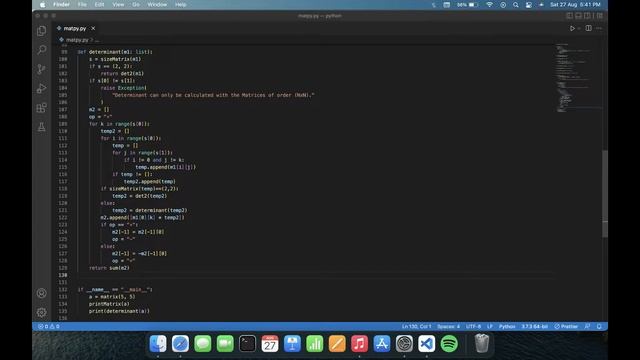Click the return sum(m2) line
640x360 pixels.
coord(109,268)
